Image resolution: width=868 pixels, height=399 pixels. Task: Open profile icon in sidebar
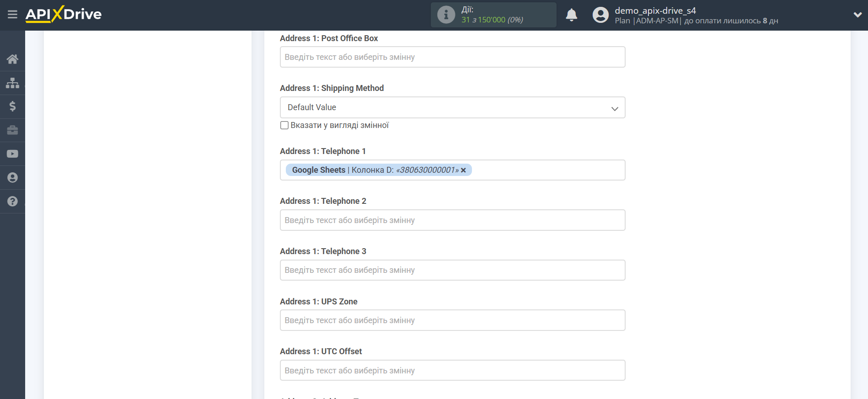coord(12,178)
